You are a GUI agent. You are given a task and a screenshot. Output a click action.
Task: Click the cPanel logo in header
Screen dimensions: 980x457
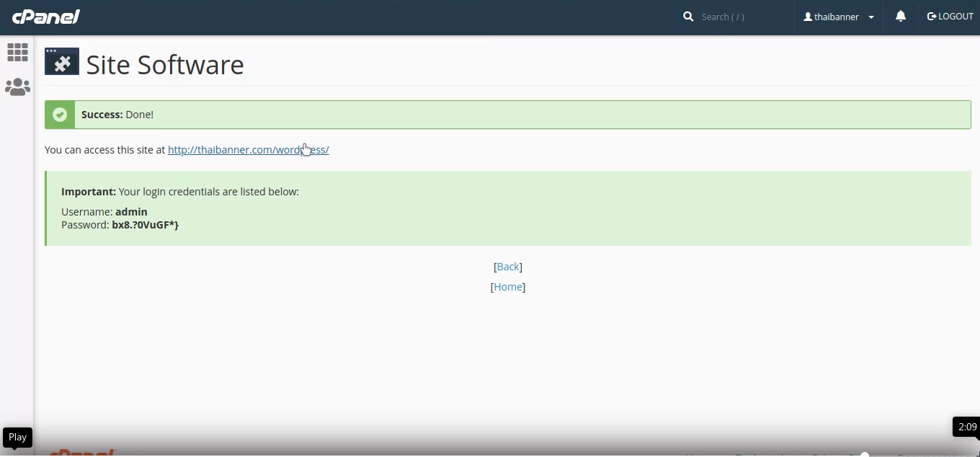[46, 17]
